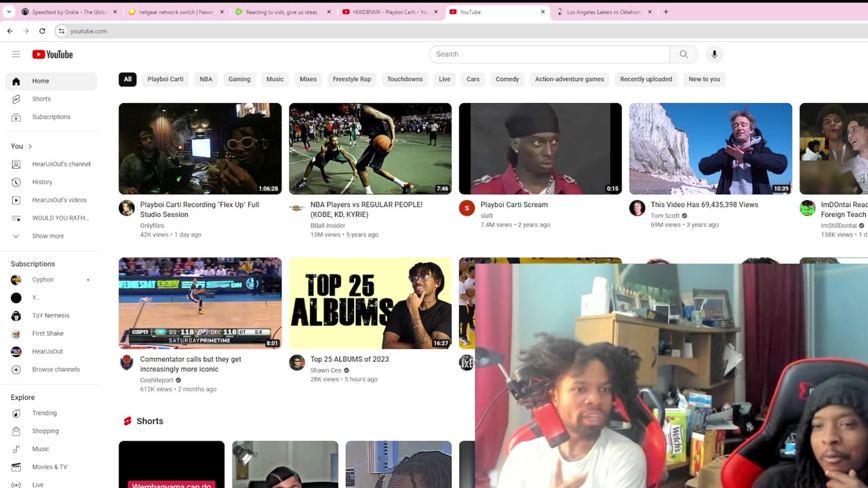Select the New to you chip

point(705,79)
